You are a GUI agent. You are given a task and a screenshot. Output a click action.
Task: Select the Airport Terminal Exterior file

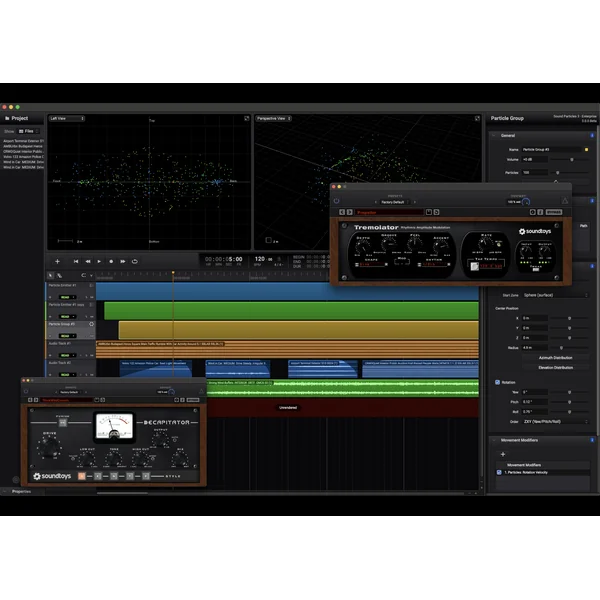coord(23,141)
